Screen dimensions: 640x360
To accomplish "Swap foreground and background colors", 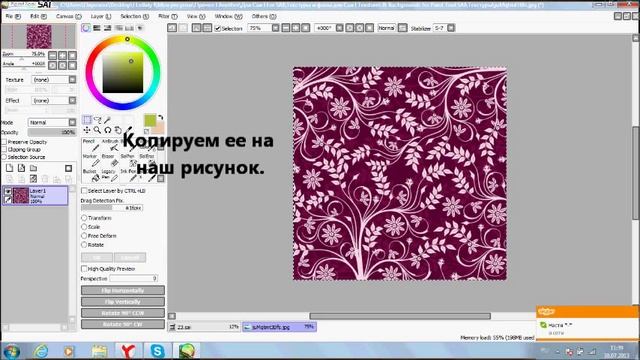I will point(160,118).
